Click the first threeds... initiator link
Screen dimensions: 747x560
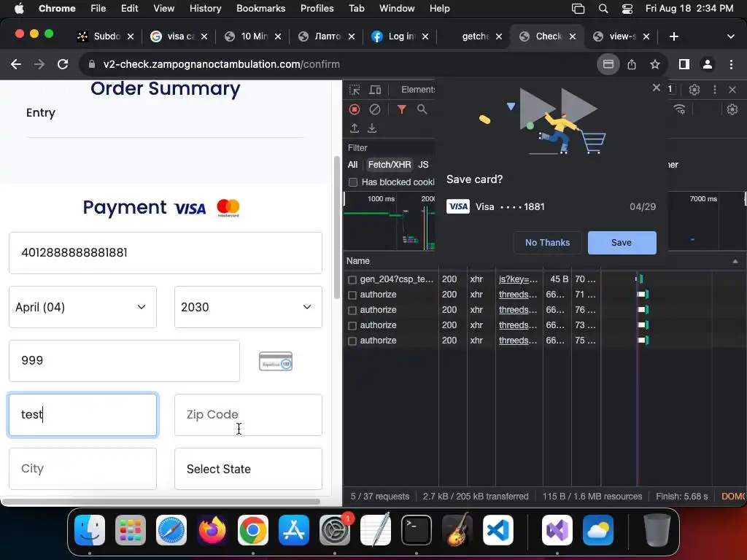(x=518, y=295)
